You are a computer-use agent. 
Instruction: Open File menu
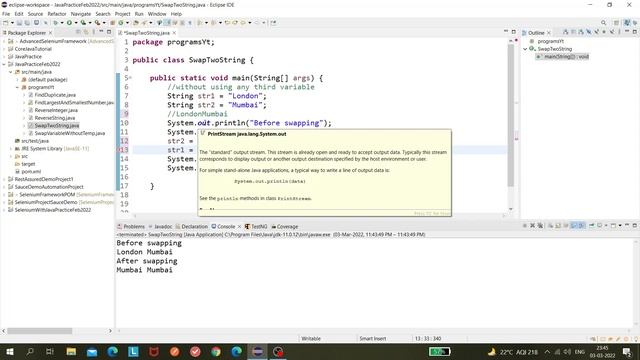6,14
